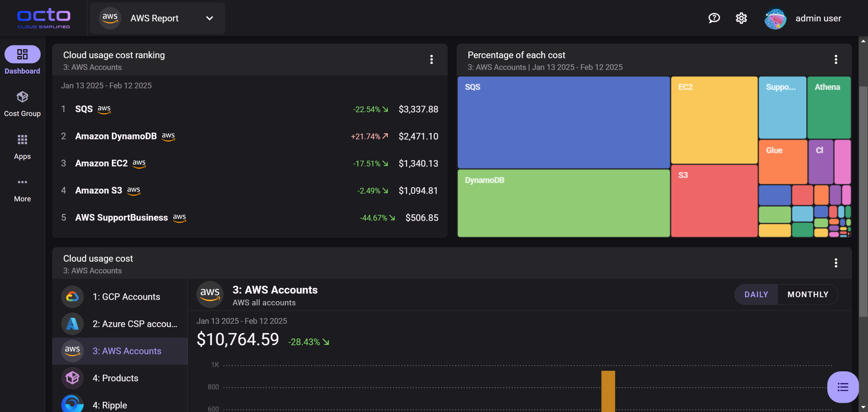The image size is (868, 412).
Task: Click the Azure icon
Action: coord(72,324)
